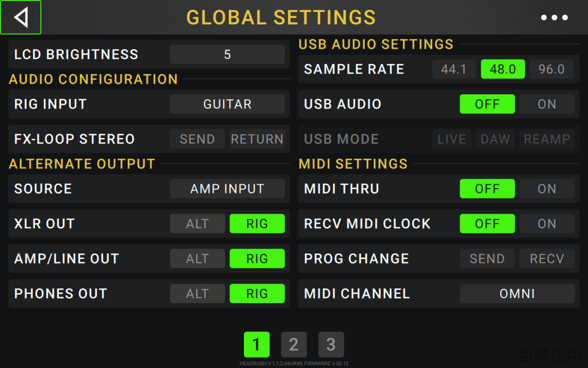Open the Rig Input selector showing GUITAR

pos(227,104)
